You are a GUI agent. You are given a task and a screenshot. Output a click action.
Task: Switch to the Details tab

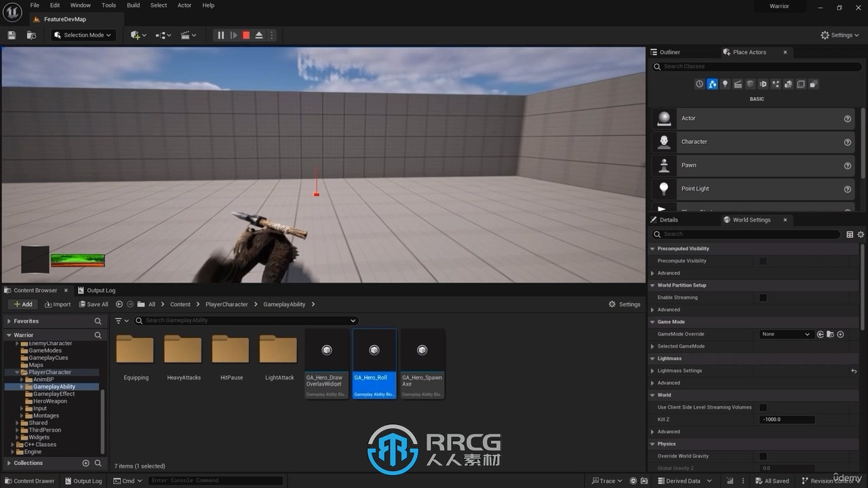pyautogui.click(x=664, y=220)
